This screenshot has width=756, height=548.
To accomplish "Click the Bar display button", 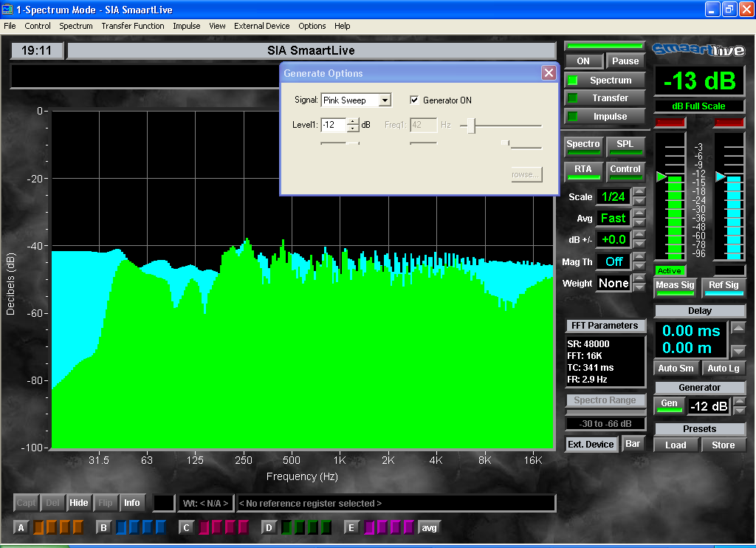I will coord(633,444).
